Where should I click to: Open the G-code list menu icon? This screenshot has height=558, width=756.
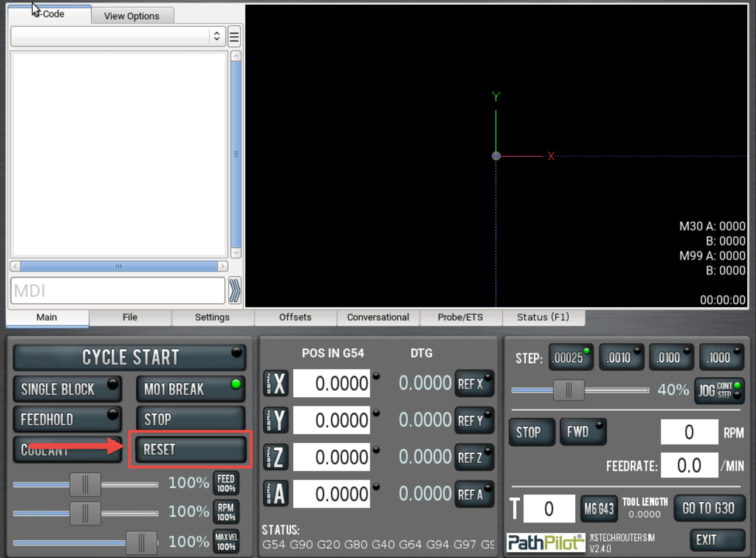tap(234, 37)
